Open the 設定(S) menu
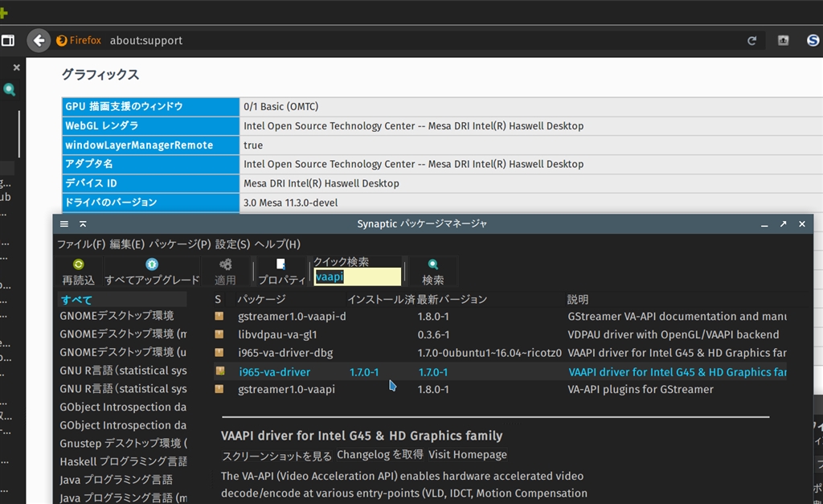 pyautogui.click(x=233, y=244)
